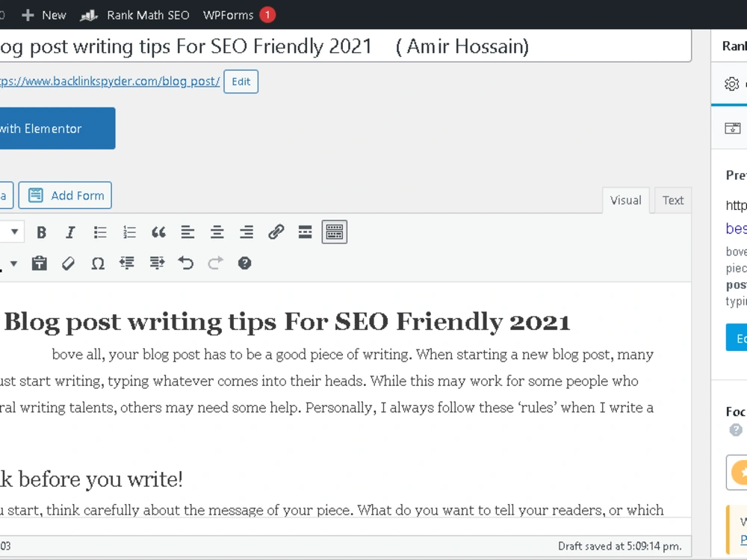Align text left

[x=187, y=232]
